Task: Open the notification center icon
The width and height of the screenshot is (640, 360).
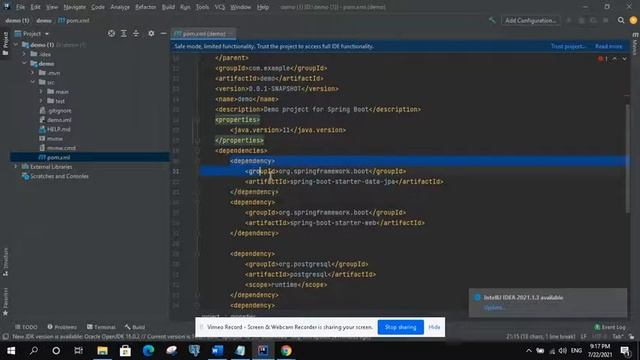Action: click(625, 351)
